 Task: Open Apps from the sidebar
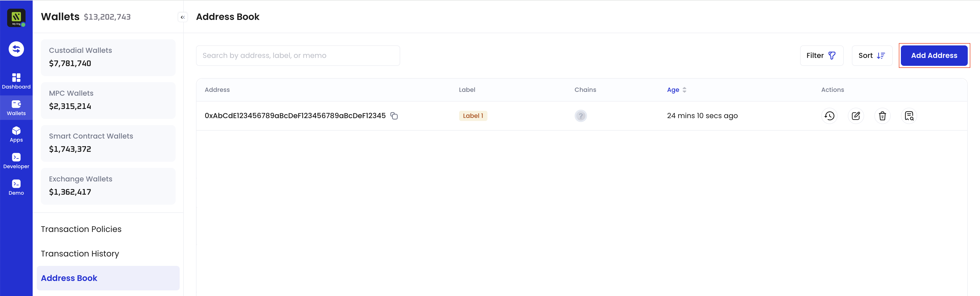click(16, 134)
